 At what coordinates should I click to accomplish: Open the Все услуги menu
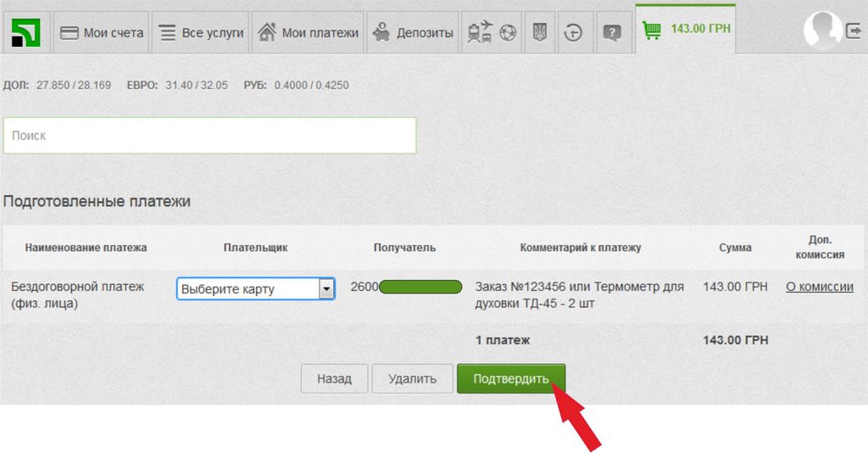point(201,33)
